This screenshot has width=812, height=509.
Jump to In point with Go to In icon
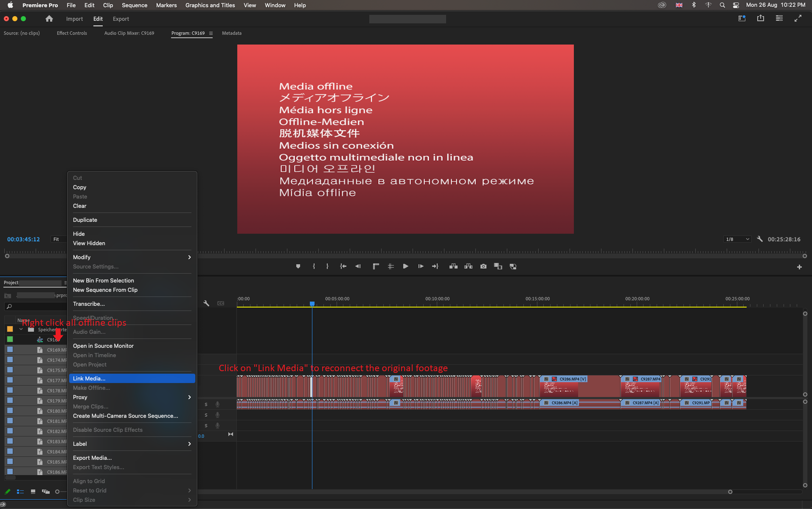[343, 266]
